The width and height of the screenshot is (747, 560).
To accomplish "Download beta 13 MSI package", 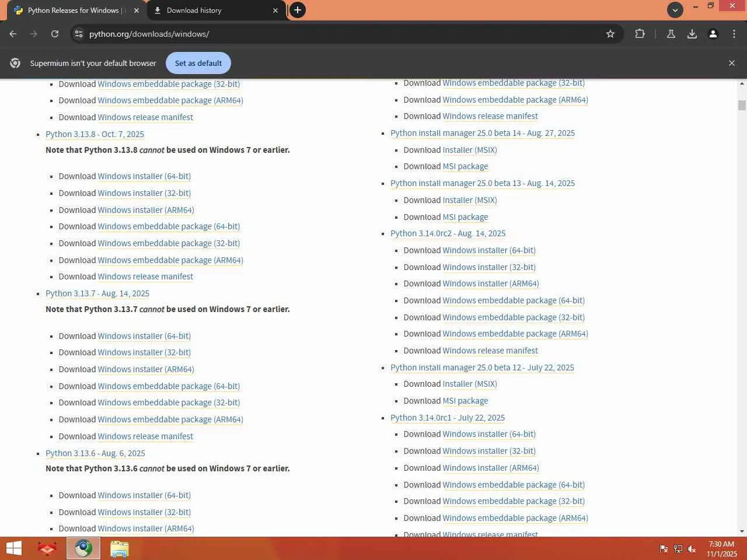I will [465, 217].
